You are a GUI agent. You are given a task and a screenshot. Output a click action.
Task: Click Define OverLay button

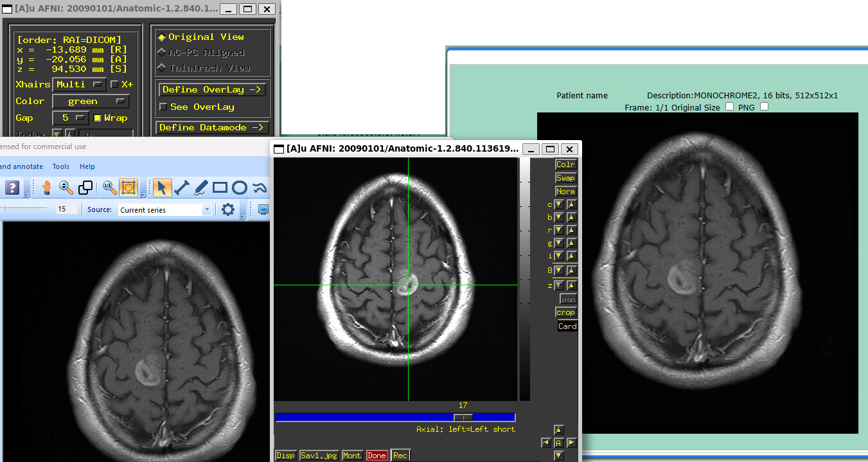coord(211,89)
